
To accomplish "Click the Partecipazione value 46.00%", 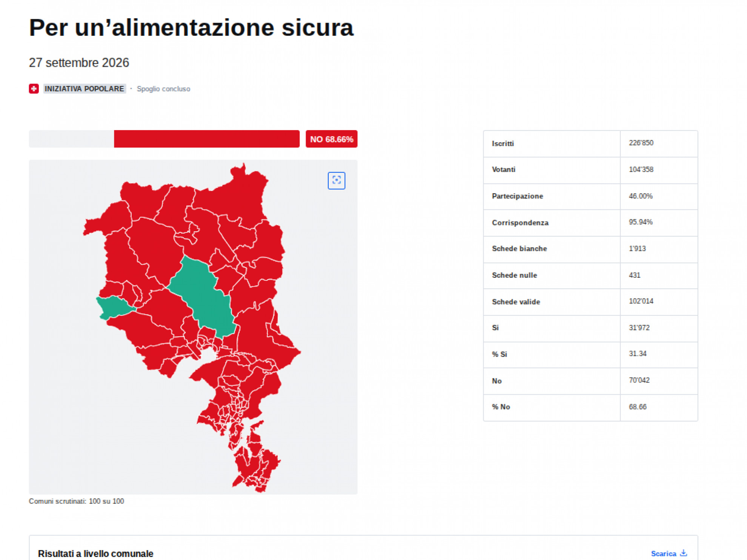I will click(641, 196).
